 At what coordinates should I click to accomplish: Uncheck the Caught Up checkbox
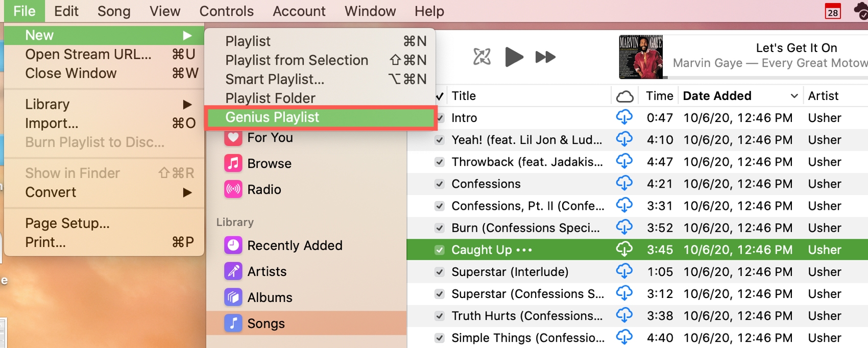pyautogui.click(x=439, y=250)
